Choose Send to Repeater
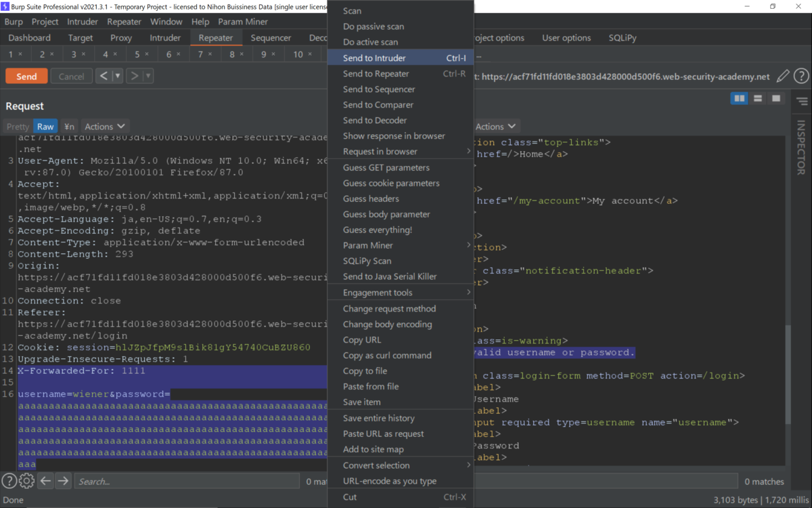812x508 pixels. pyautogui.click(x=400, y=74)
